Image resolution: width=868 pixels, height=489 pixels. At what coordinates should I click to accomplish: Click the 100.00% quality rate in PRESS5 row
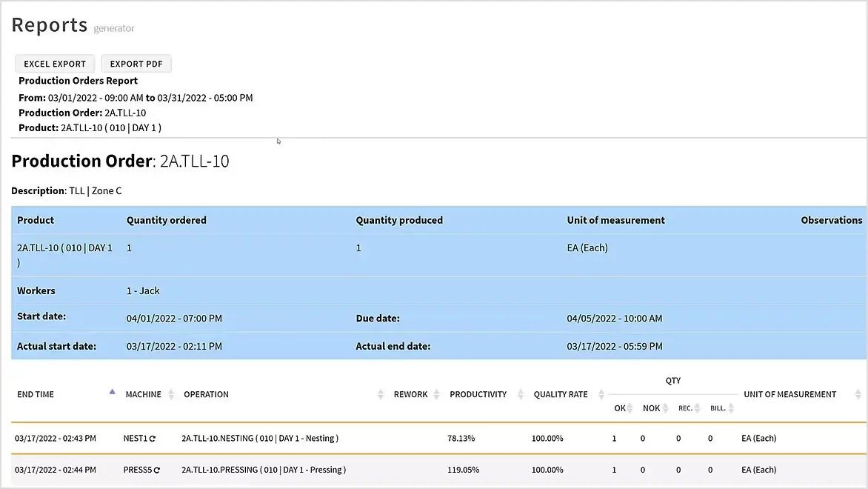pos(547,470)
